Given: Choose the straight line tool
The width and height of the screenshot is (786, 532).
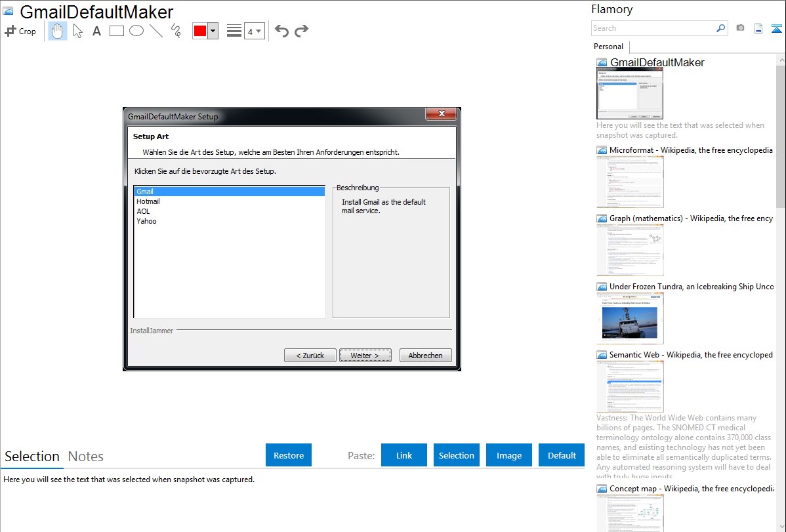Looking at the screenshot, I should tap(156, 31).
